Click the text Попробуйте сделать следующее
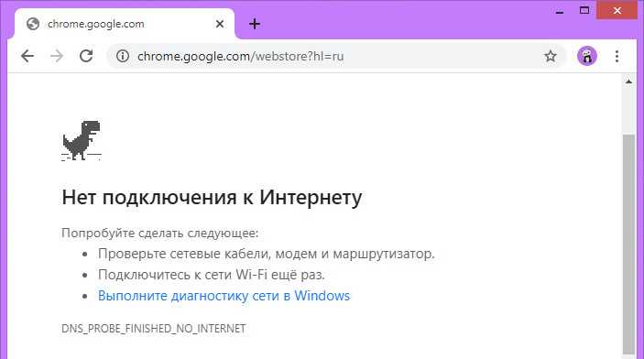Viewport: 644px width, 359px height. coord(159,233)
